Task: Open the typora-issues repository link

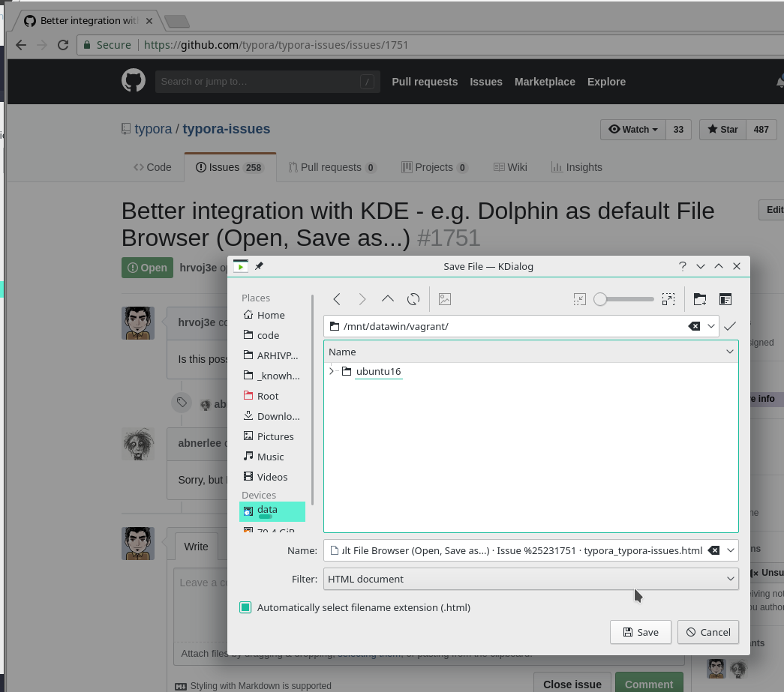Action: pyautogui.click(x=227, y=128)
